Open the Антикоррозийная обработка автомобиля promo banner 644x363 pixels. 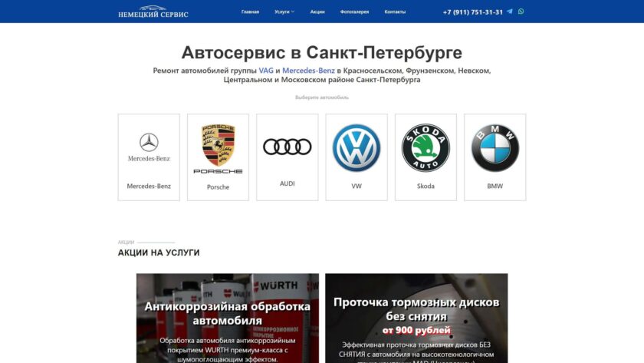[228, 318]
